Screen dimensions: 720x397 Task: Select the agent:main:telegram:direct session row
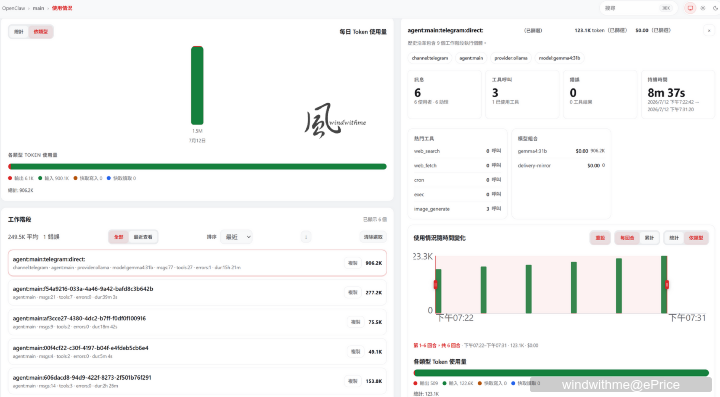point(197,263)
